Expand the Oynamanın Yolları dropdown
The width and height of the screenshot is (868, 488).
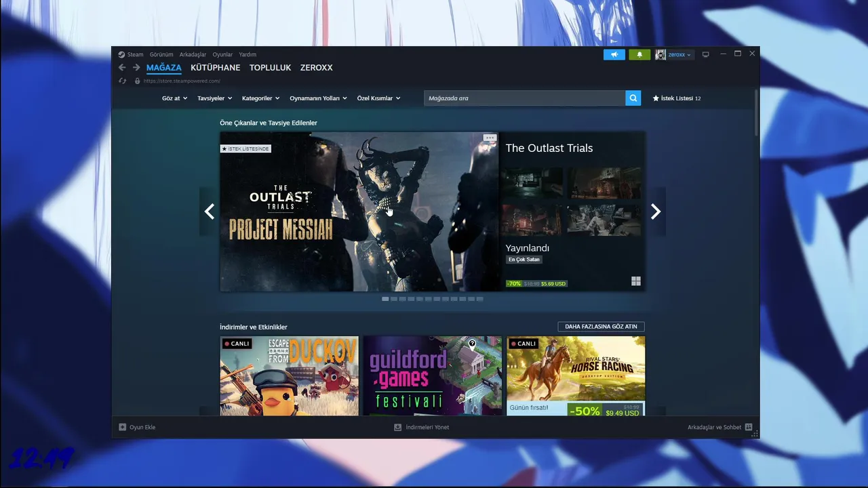[318, 98]
